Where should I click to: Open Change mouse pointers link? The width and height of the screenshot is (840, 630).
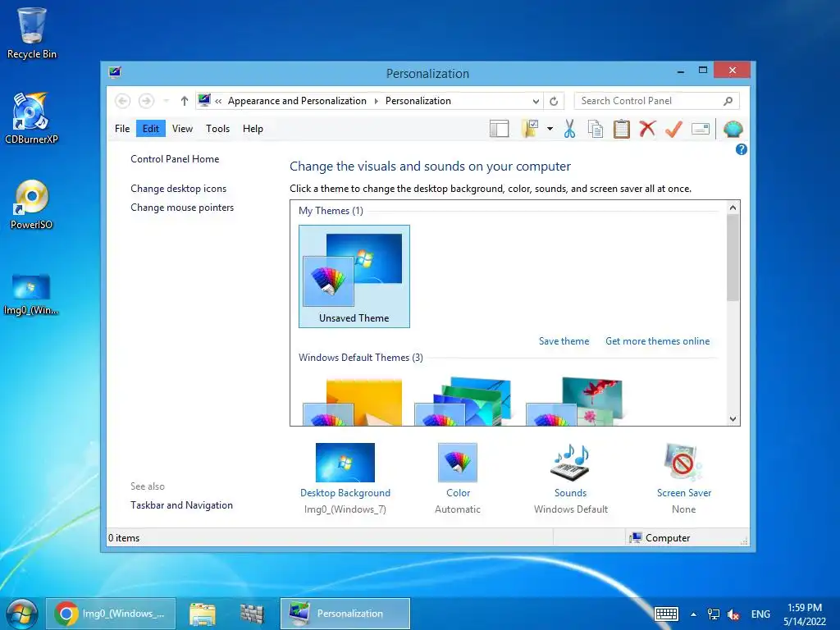pyautogui.click(x=182, y=208)
